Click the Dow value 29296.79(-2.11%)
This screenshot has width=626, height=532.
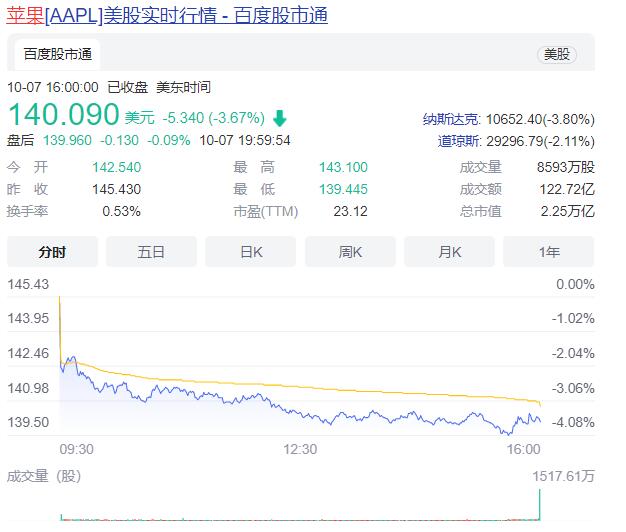coord(540,141)
